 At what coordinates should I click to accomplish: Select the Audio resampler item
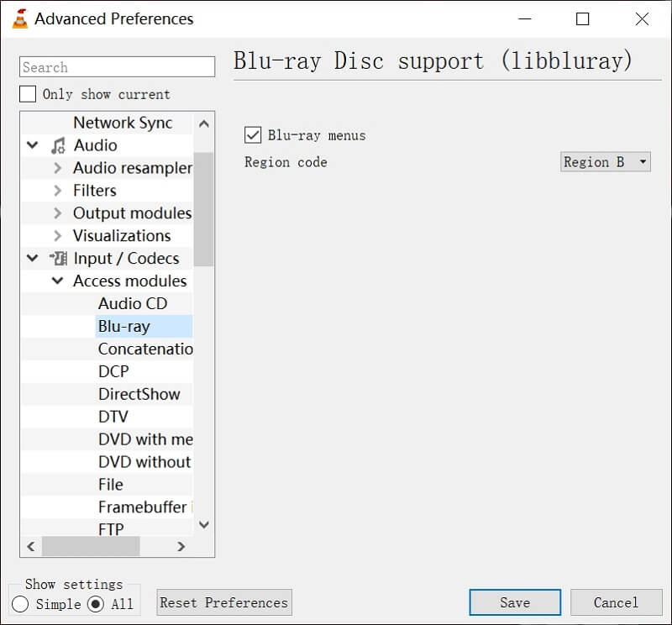tap(133, 168)
